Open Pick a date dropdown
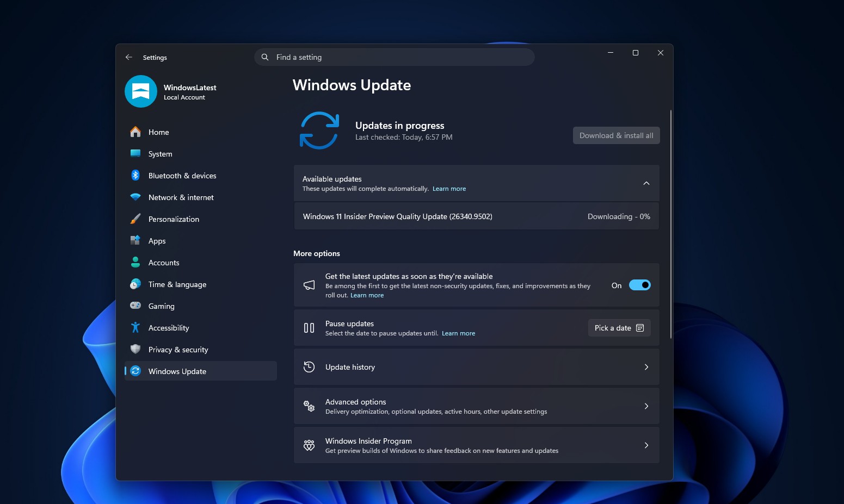The height and width of the screenshot is (504, 844). [619, 328]
